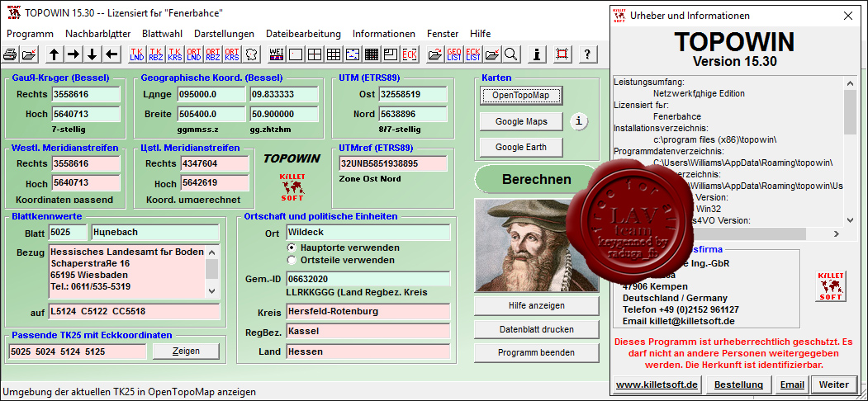
Task: Click the Google Earth button
Action: click(x=521, y=147)
